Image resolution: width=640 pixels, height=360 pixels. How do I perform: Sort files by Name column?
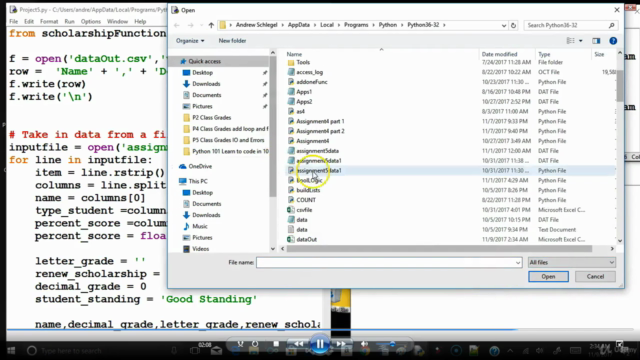tap(294, 54)
